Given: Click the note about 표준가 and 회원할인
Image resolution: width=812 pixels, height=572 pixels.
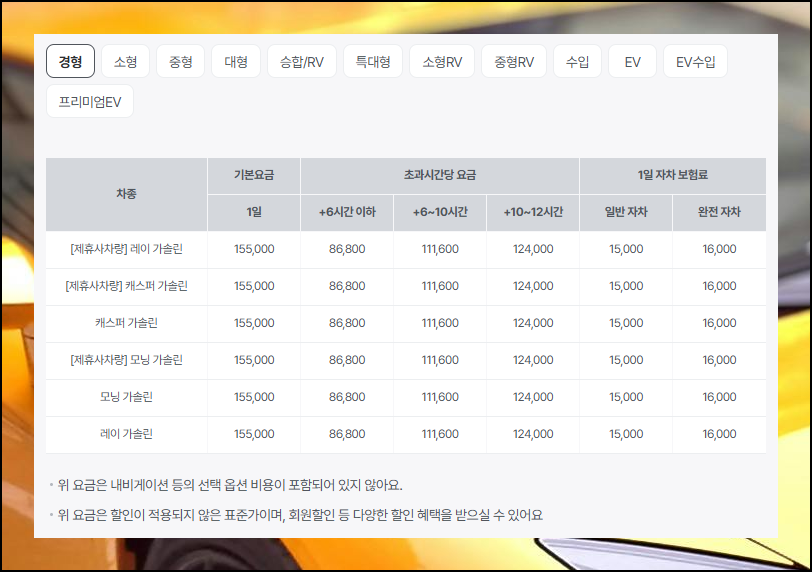Looking at the screenshot, I should click(300, 516).
